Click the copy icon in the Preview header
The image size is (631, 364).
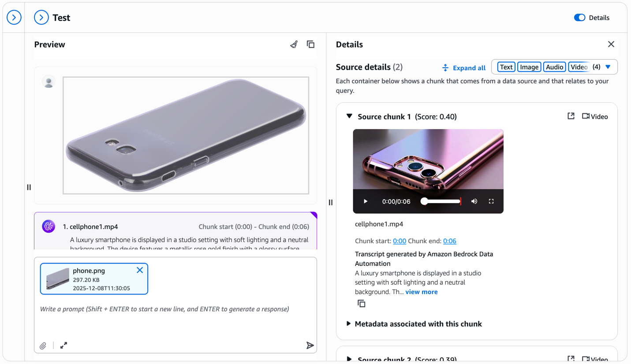pos(310,45)
